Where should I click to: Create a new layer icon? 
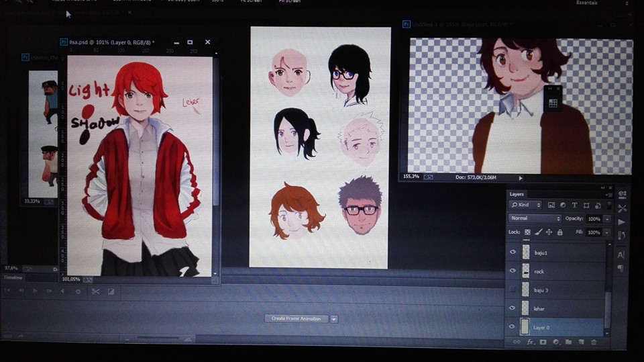581,342
